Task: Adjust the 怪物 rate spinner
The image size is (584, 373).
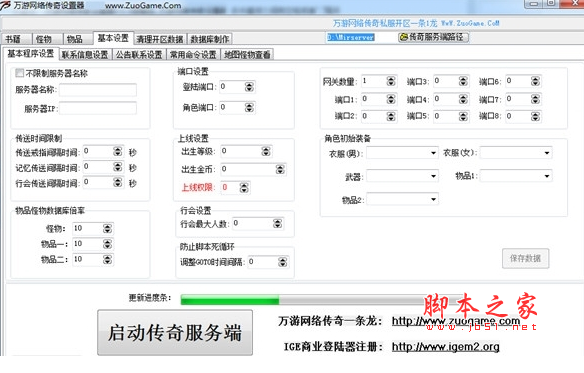Action: pyautogui.click(x=107, y=228)
